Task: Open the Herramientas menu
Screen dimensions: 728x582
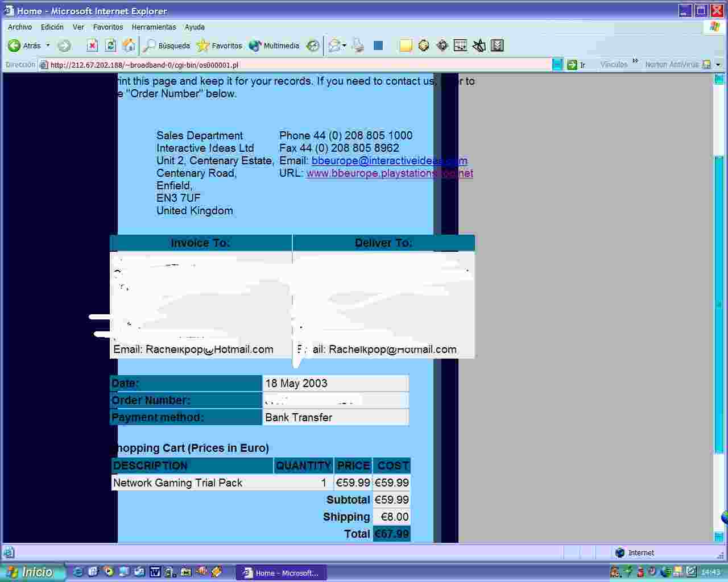Action: pyautogui.click(x=154, y=27)
